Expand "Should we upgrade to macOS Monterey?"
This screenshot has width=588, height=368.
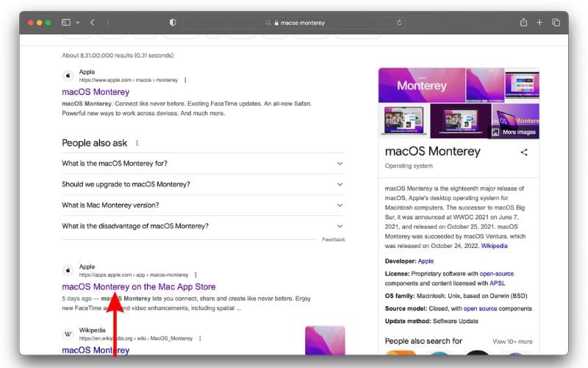click(x=340, y=185)
